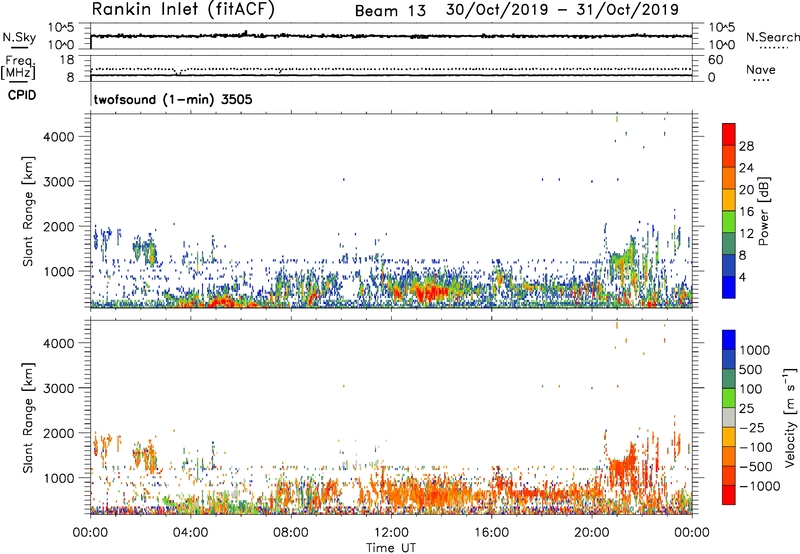Image resolution: width=800 pixels, height=554 pixels.
Task: Click the '-1000' Velocity colorbar tick label
Action: [760, 486]
